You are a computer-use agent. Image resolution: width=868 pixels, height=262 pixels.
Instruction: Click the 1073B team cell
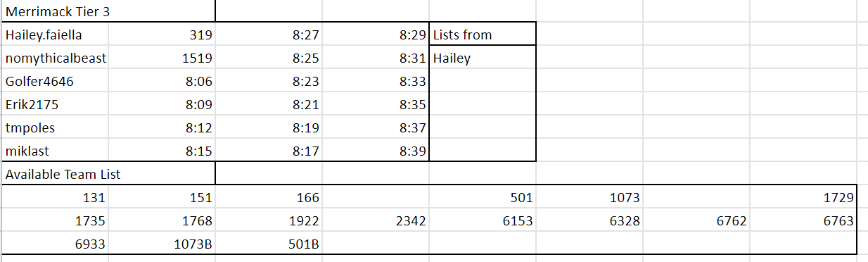point(162,244)
